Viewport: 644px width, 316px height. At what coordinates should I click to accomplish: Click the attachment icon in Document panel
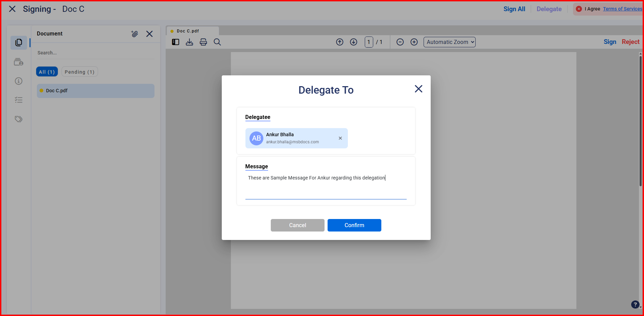(135, 34)
